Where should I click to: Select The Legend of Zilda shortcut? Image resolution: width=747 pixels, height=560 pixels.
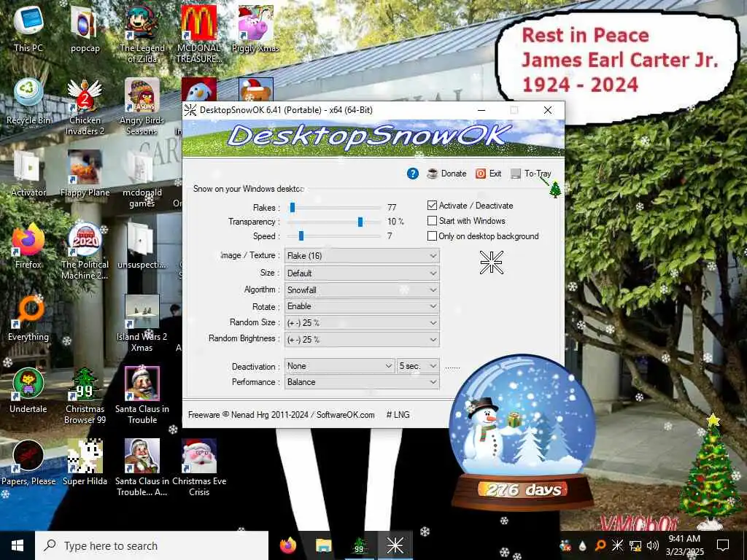[142, 34]
